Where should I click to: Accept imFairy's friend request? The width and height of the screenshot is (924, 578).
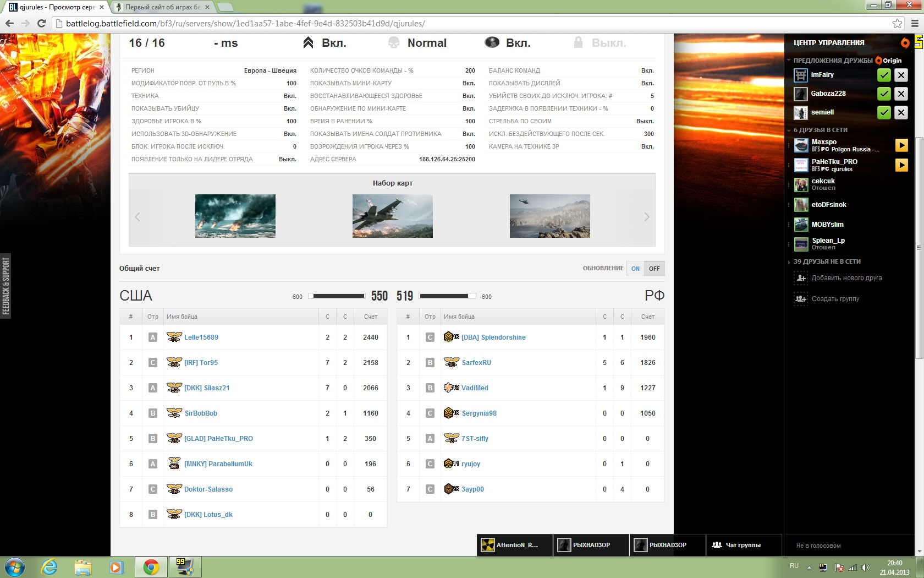[x=883, y=75]
